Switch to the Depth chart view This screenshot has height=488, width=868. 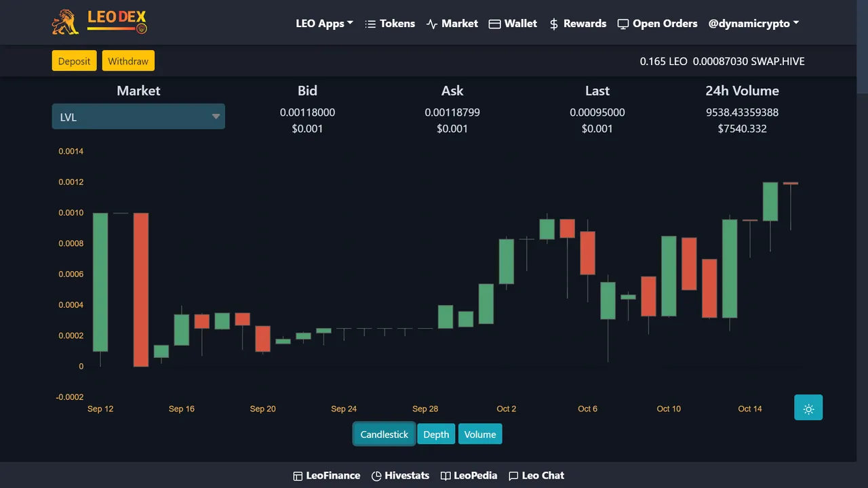(436, 434)
